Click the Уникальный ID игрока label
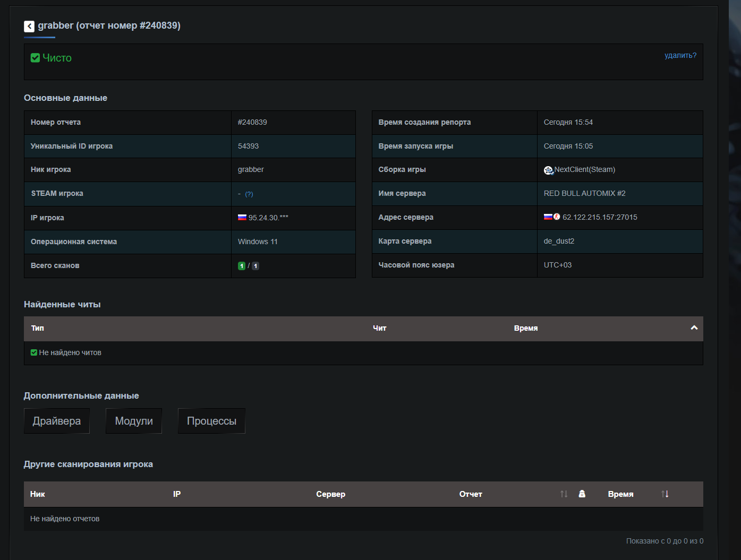The height and width of the screenshot is (560, 741). [x=72, y=146]
